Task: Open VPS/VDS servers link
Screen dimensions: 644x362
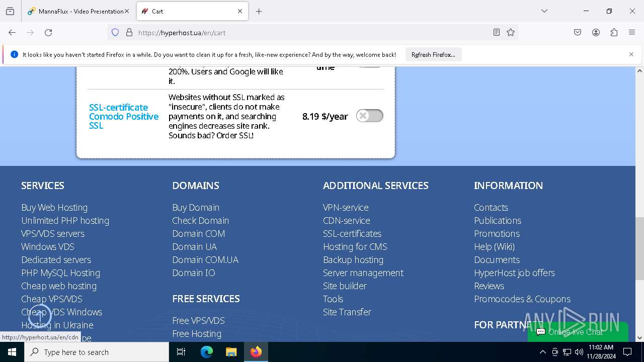Action: tap(53, 233)
